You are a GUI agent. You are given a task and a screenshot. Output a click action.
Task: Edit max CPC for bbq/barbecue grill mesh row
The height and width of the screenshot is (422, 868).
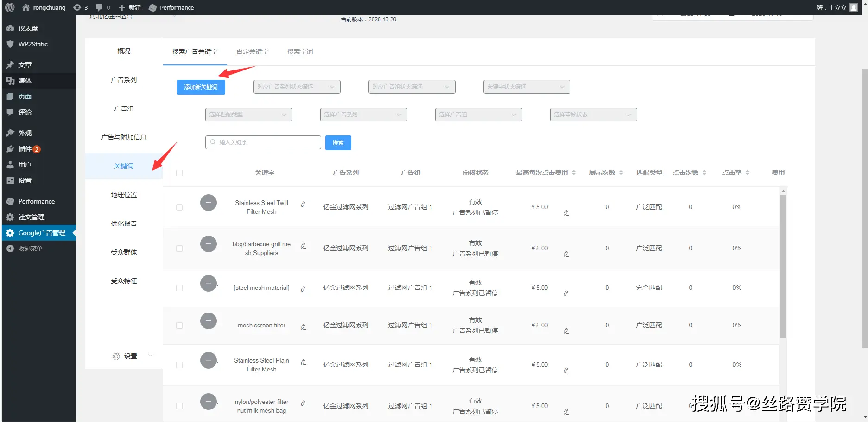(566, 254)
